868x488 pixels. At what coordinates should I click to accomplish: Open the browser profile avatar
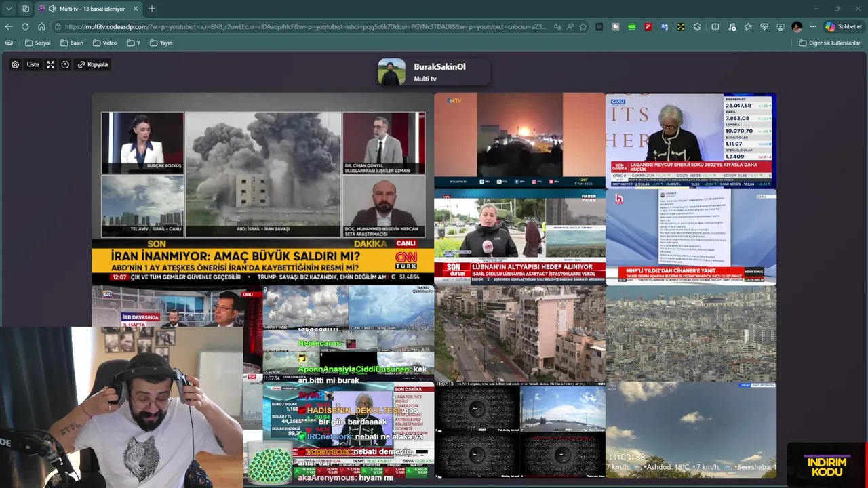click(797, 26)
